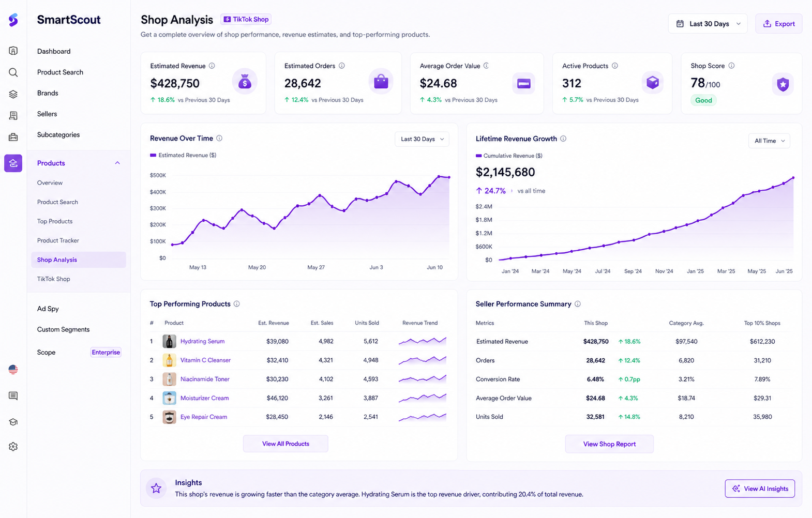The height and width of the screenshot is (518, 812).
Task: Open Subcategories in the sidebar
Action: 58,135
